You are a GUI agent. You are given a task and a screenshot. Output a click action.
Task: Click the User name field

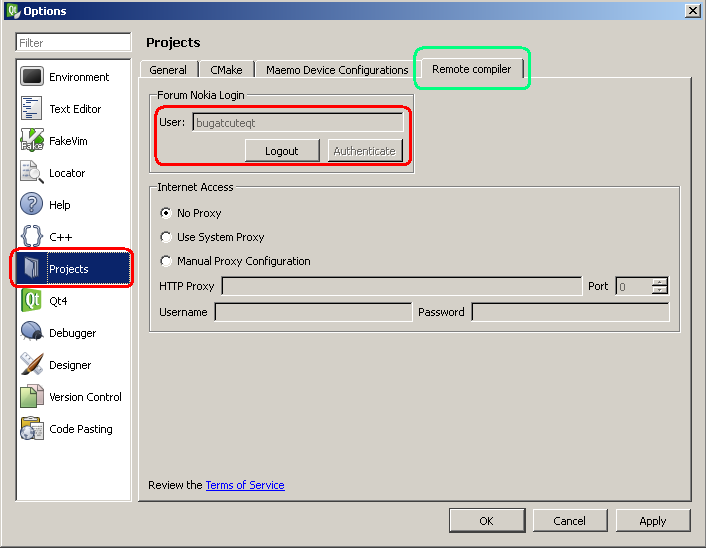point(298,122)
